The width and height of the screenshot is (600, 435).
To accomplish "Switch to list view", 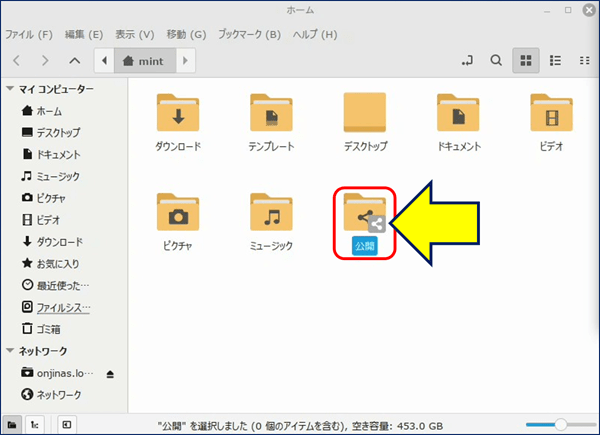I will pos(555,60).
